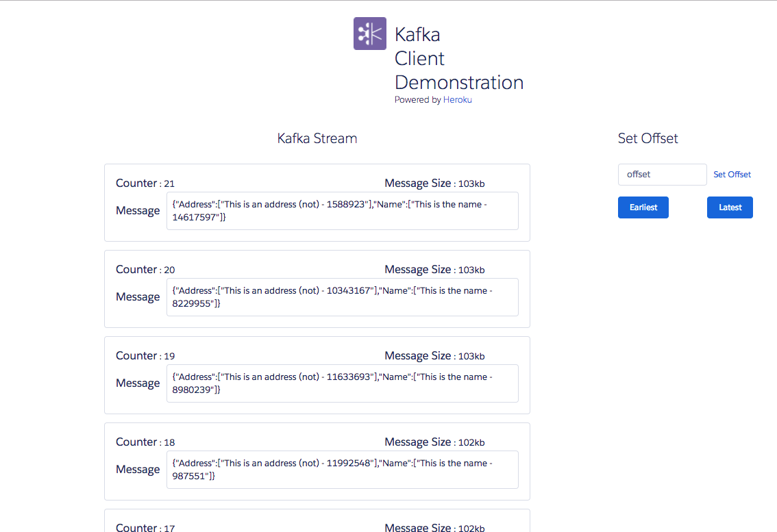Open the Heroku link
This screenshot has height=532, width=777.
click(458, 99)
